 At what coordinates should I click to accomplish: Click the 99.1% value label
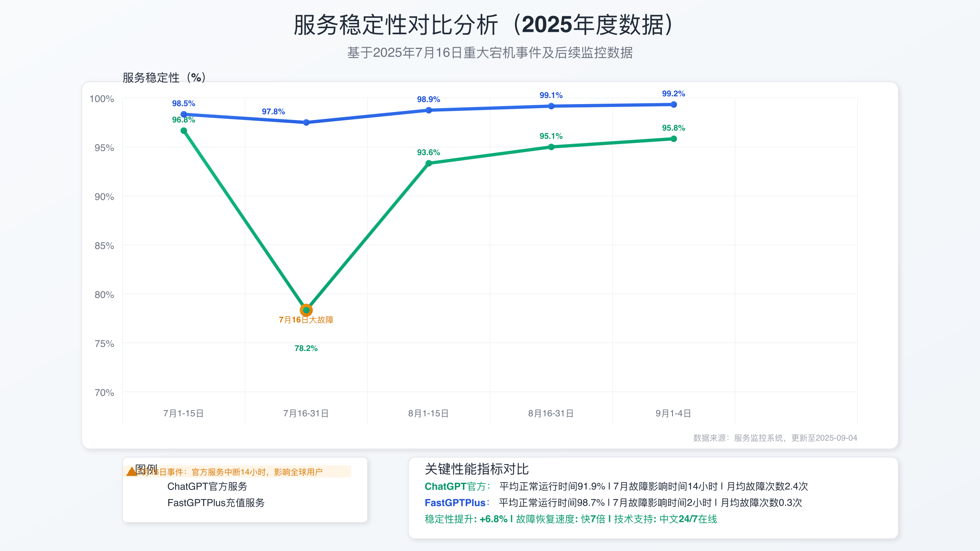[x=551, y=96]
